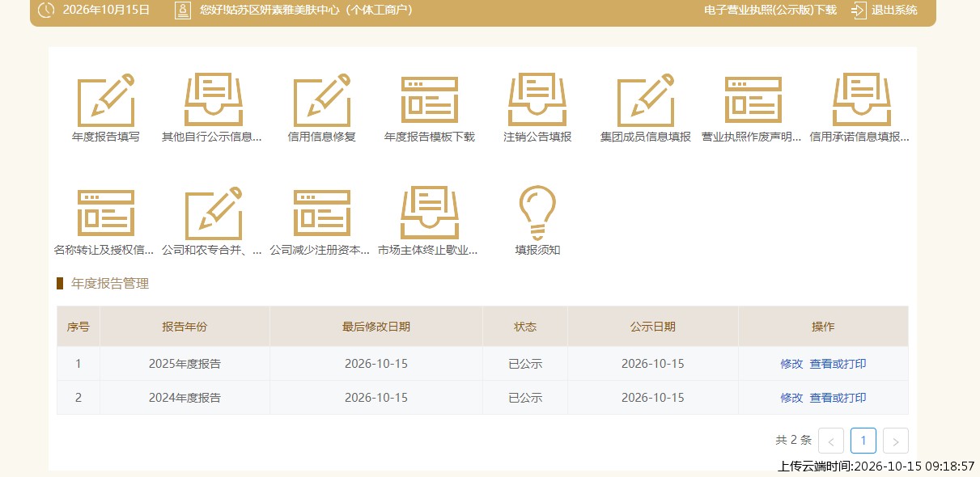Click 电子营业执照(公示版)下载 link
The height and width of the screenshot is (477, 980).
coord(770,11)
